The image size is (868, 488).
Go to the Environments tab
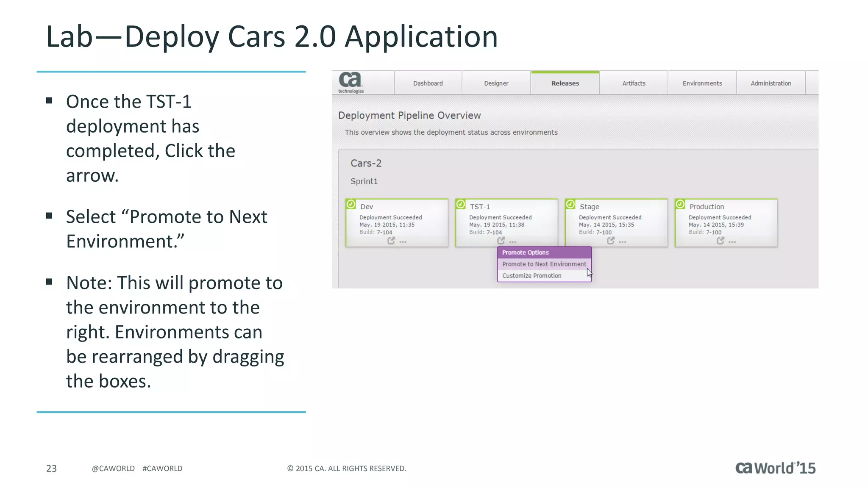[702, 83]
